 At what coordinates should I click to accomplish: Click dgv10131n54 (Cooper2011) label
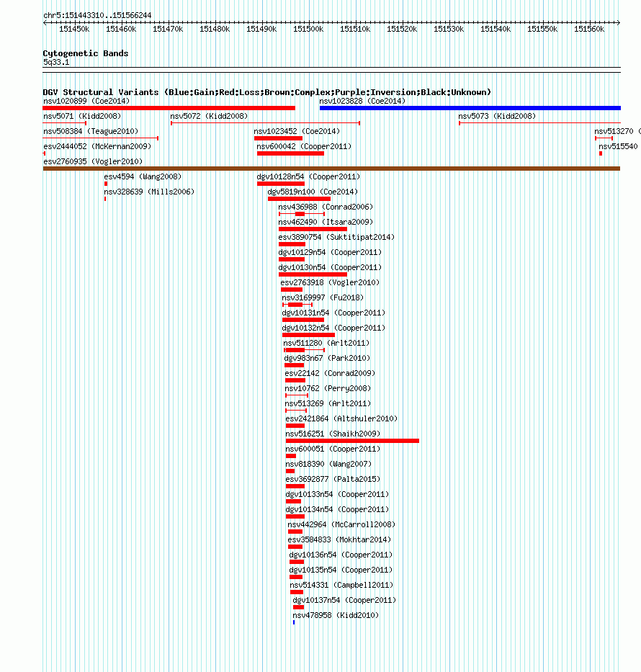(333, 313)
